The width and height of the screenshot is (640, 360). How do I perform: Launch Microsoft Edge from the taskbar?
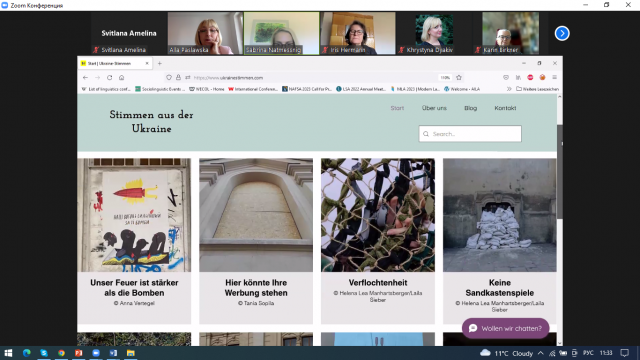pyautogui.click(x=27, y=353)
